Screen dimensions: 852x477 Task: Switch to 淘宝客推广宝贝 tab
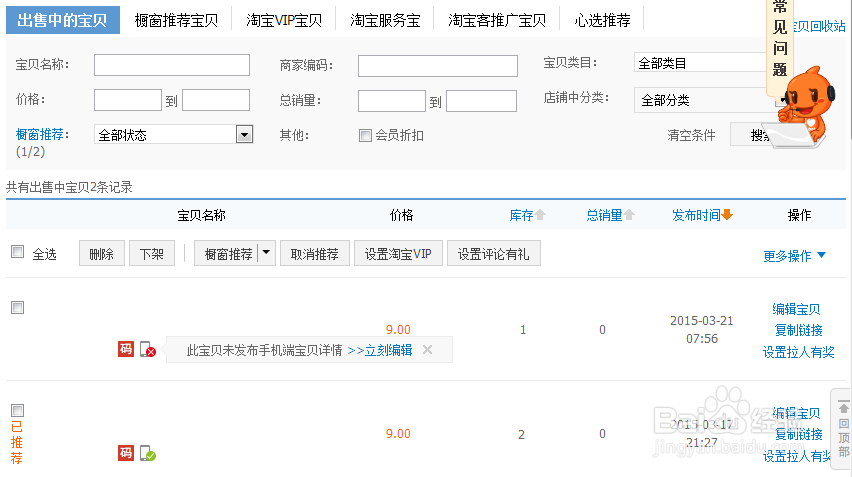[x=497, y=21]
